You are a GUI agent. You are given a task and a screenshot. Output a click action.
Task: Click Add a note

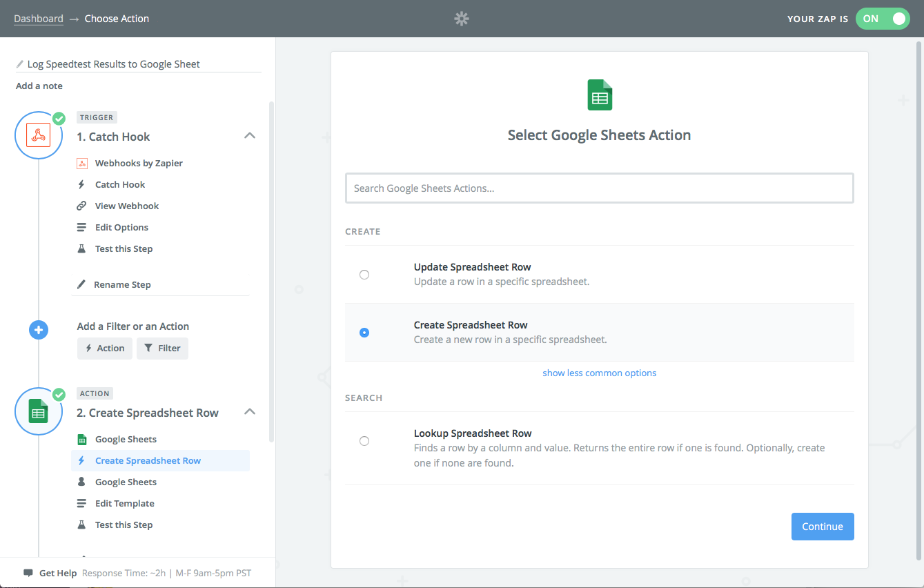click(39, 86)
